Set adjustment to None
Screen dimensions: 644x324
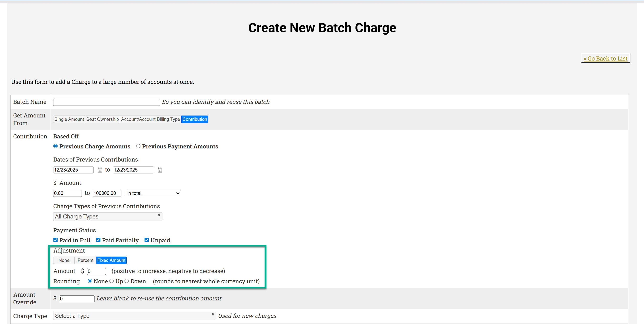point(64,260)
